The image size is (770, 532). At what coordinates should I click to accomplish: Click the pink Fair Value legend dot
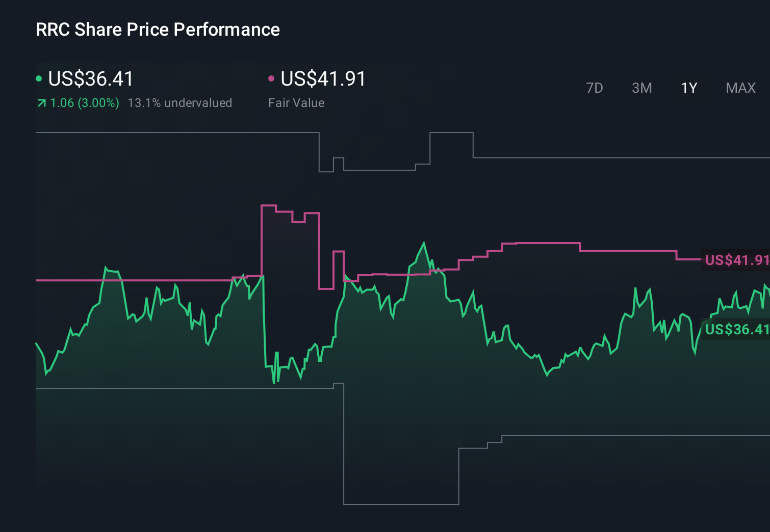click(272, 77)
